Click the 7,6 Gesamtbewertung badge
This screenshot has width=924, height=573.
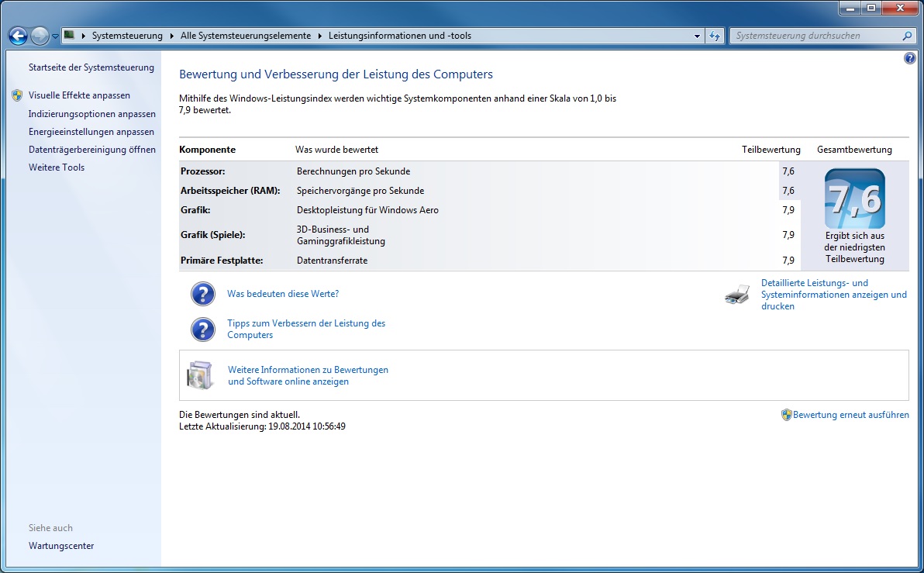[x=855, y=198]
